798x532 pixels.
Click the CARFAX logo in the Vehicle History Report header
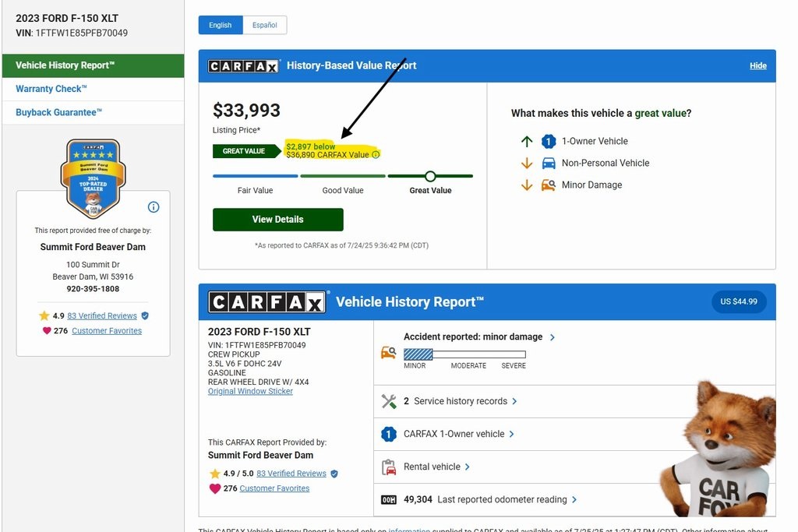pyautogui.click(x=267, y=302)
